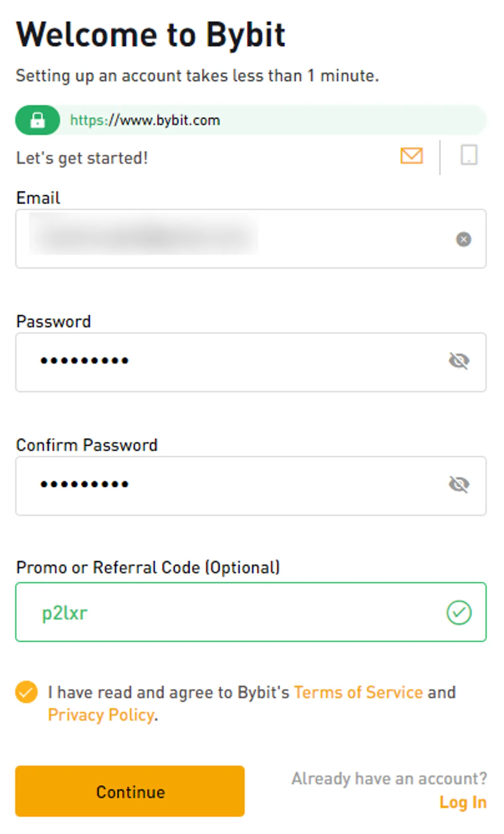Focus the Password input field
504x834 pixels.
pyautogui.click(x=251, y=362)
